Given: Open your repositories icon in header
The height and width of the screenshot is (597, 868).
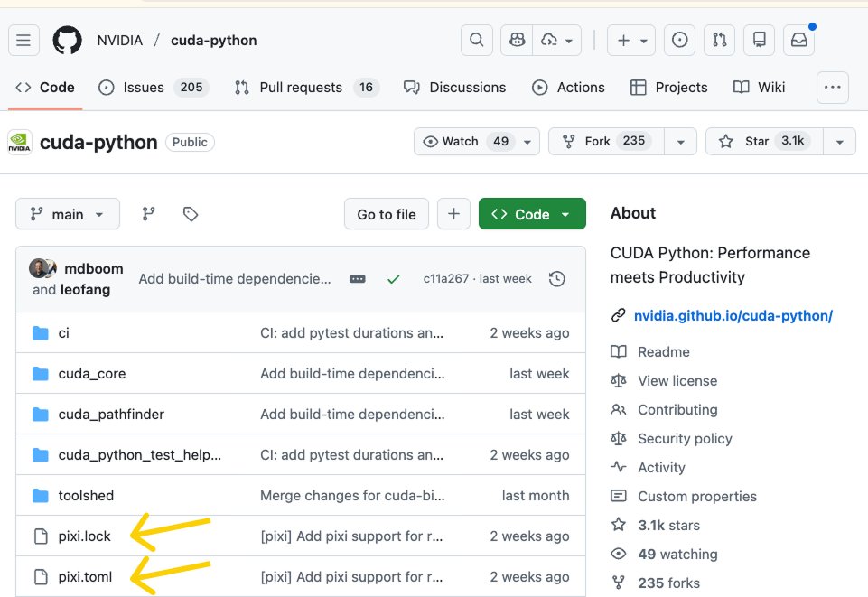Looking at the screenshot, I should (x=759, y=41).
